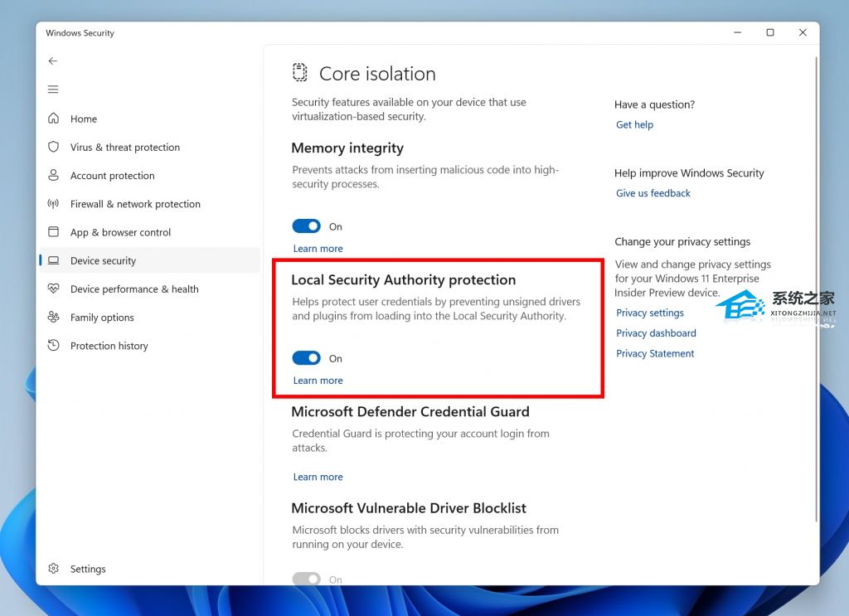Open the hamburger navigation menu icon
This screenshot has height=616, width=849.
[53, 90]
